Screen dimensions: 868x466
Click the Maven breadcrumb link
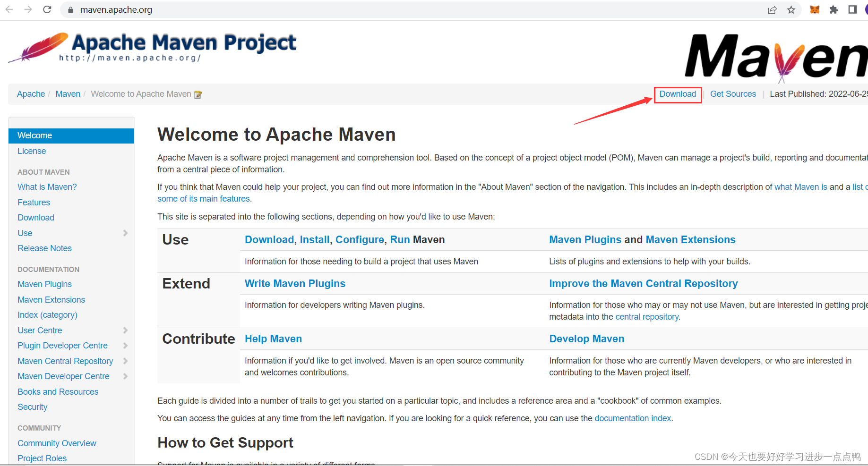point(68,94)
